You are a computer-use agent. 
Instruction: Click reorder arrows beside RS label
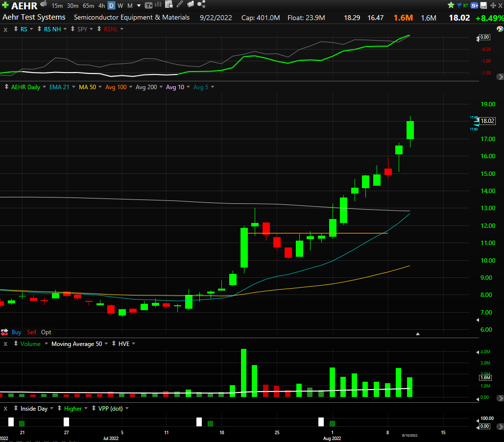coord(16,29)
